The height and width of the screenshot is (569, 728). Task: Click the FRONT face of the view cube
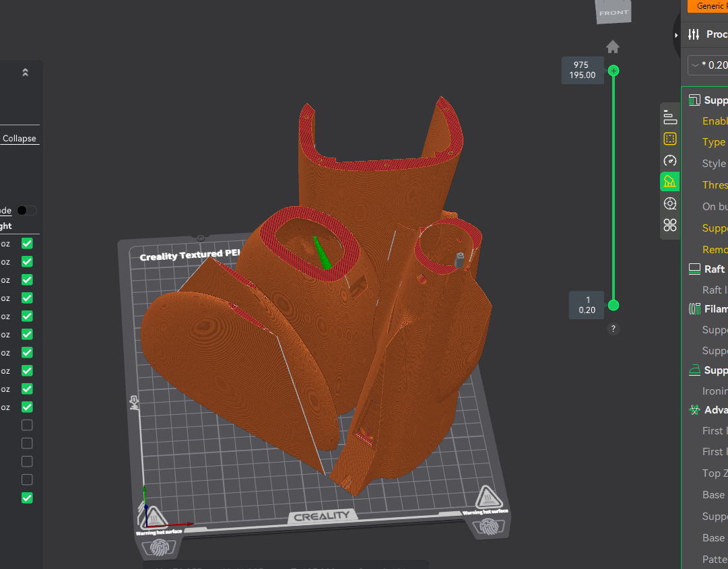(614, 13)
